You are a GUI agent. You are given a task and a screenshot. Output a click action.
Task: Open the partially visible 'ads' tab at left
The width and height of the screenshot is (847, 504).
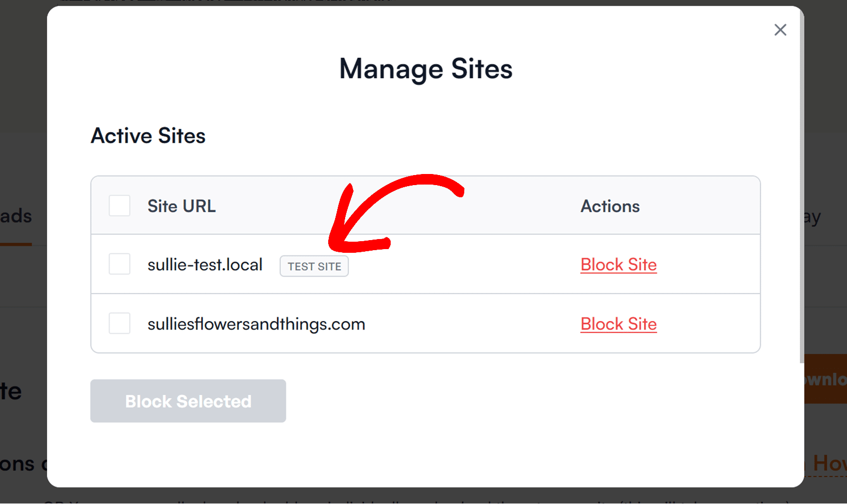coord(16,216)
